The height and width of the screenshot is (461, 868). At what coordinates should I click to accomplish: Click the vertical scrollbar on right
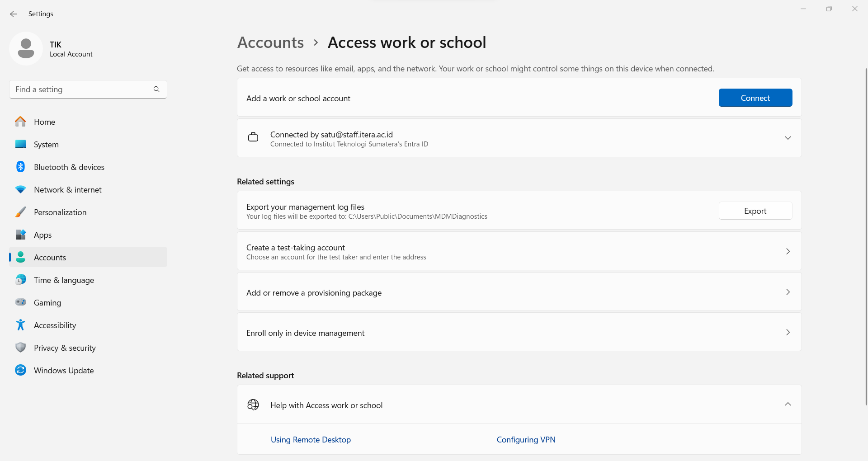pyautogui.click(x=866, y=236)
